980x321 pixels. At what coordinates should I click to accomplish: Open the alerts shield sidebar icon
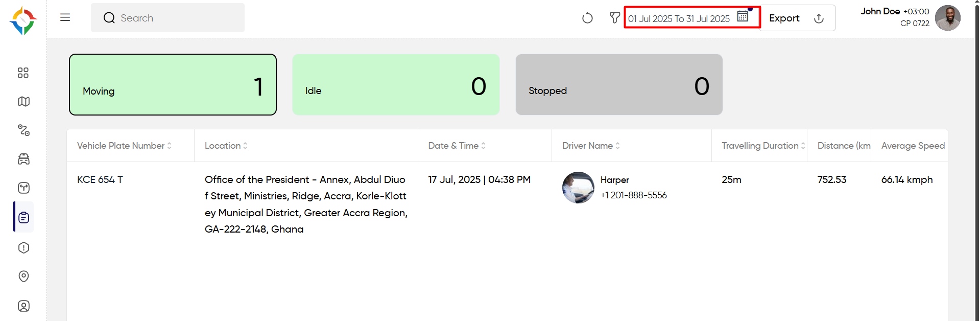coord(23,247)
